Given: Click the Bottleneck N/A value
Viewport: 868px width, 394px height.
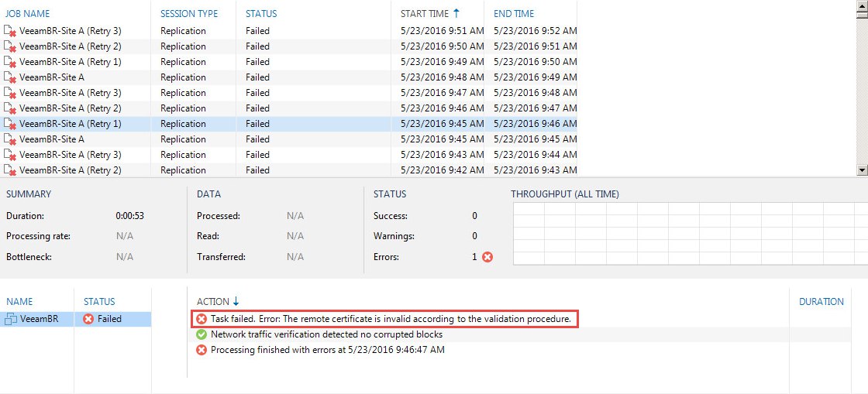Looking at the screenshot, I should click(125, 257).
